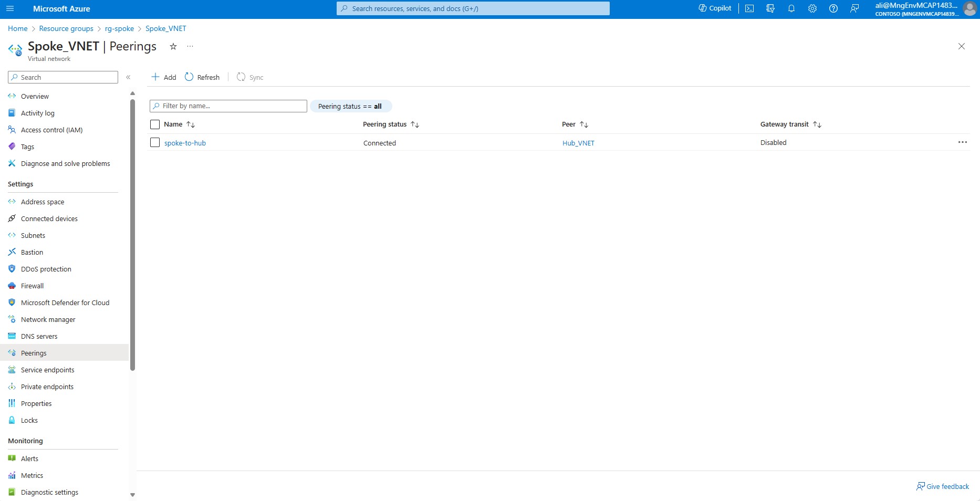Click the Sync toolbar button
Image resolution: width=980 pixels, height=501 pixels.
250,77
